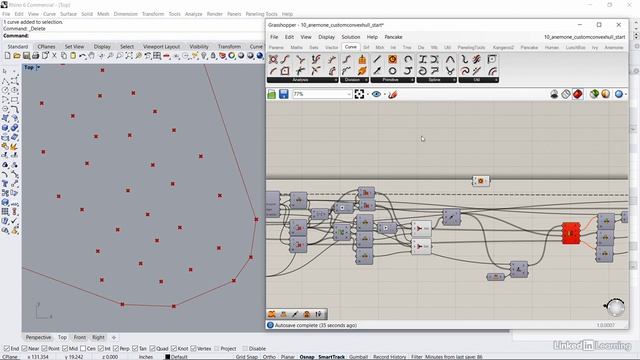
Task: Toggle the Perp osnap checkbox
Action: pyautogui.click(x=116, y=349)
